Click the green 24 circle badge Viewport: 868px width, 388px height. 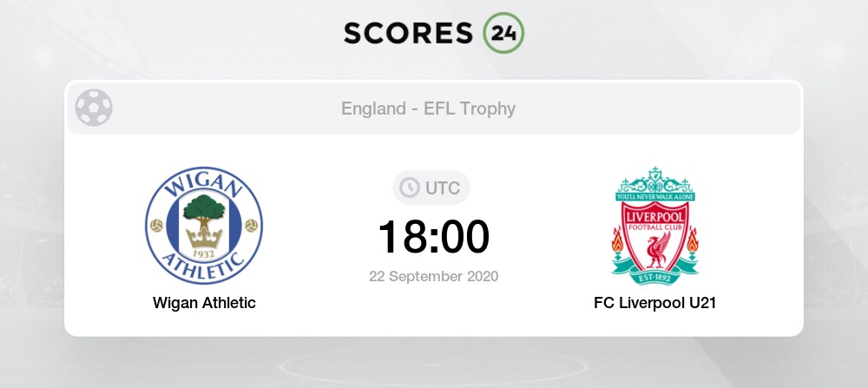(503, 33)
